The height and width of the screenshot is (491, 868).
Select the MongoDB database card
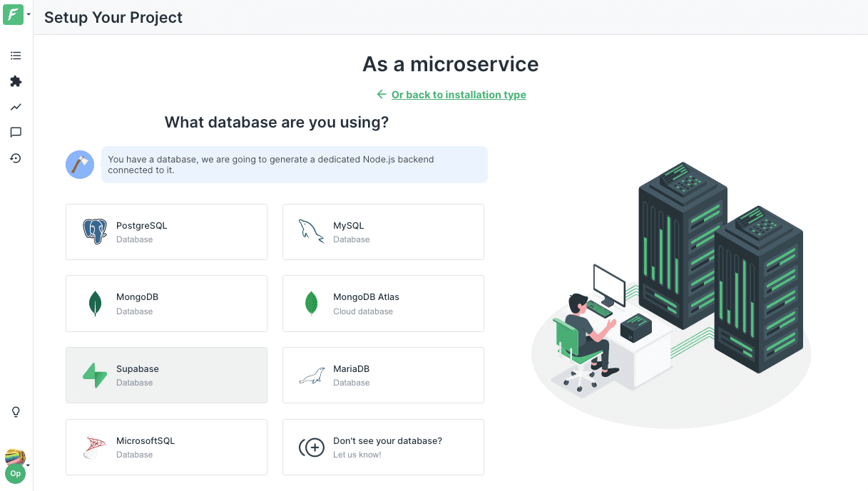coord(166,304)
